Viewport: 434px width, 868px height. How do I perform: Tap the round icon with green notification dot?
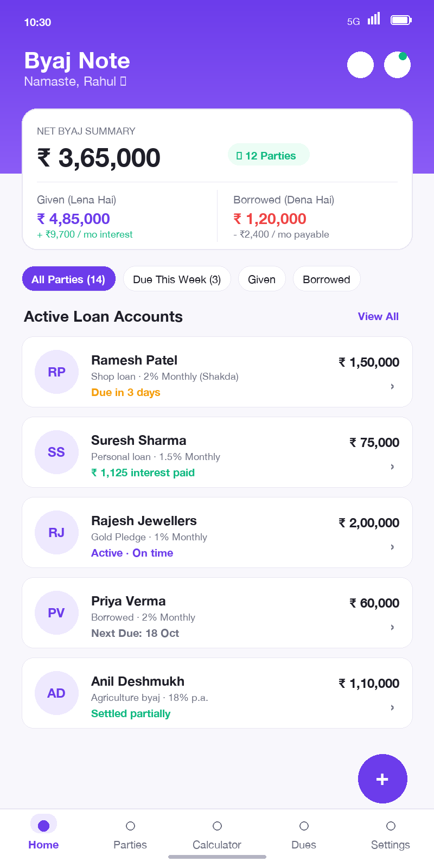point(397,65)
